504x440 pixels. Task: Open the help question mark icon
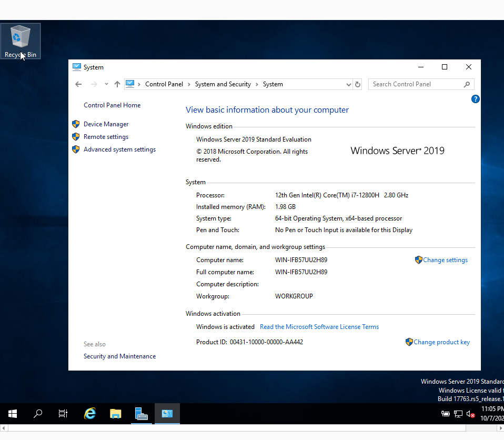pos(476,99)
